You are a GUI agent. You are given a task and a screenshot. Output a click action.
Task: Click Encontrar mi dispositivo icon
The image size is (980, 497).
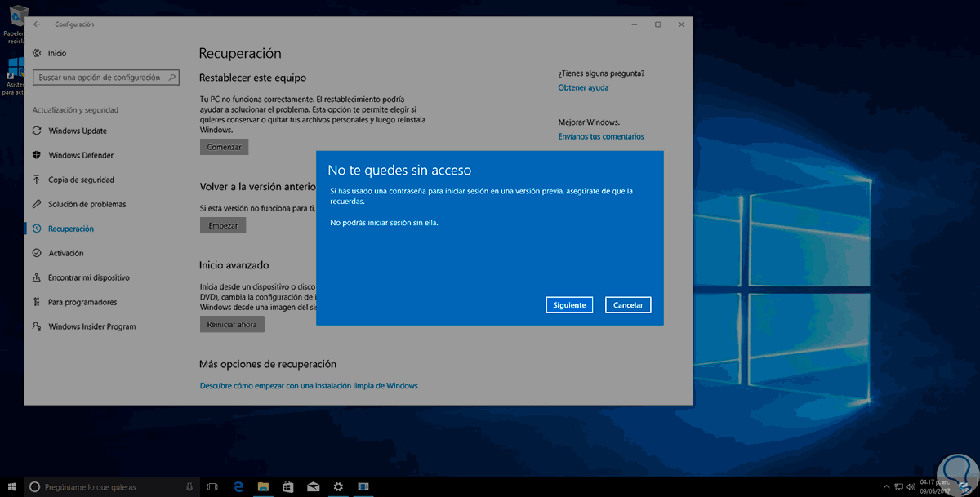tap(37, 277)
